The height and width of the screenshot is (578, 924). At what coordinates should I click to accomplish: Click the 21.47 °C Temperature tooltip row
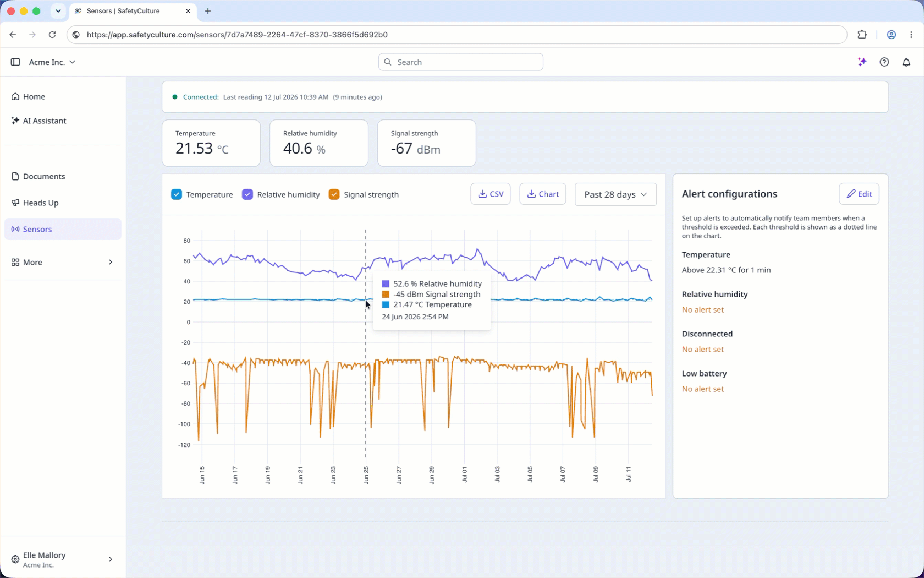coord(427,304)
